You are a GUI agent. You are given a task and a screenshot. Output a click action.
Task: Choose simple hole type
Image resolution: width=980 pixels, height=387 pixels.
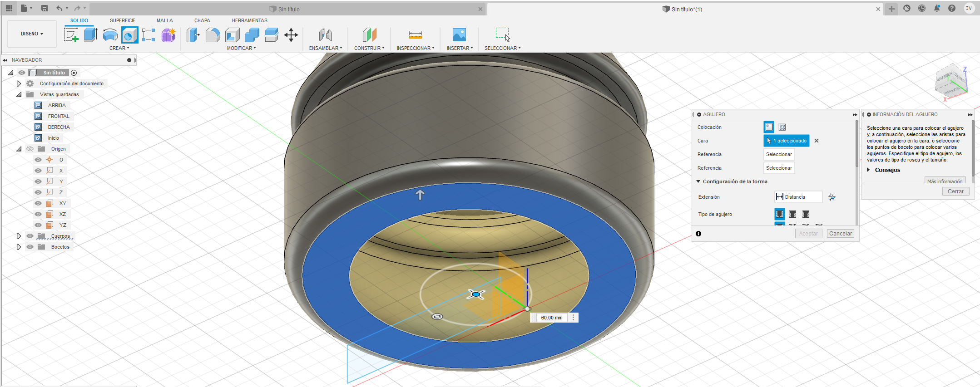coord(779,214)
